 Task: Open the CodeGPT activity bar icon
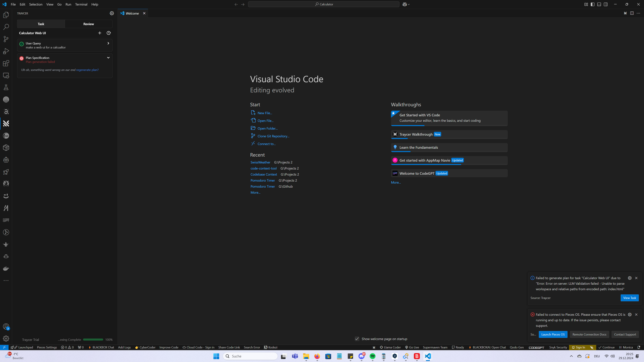pyautogui.click(x=6, y=220)
